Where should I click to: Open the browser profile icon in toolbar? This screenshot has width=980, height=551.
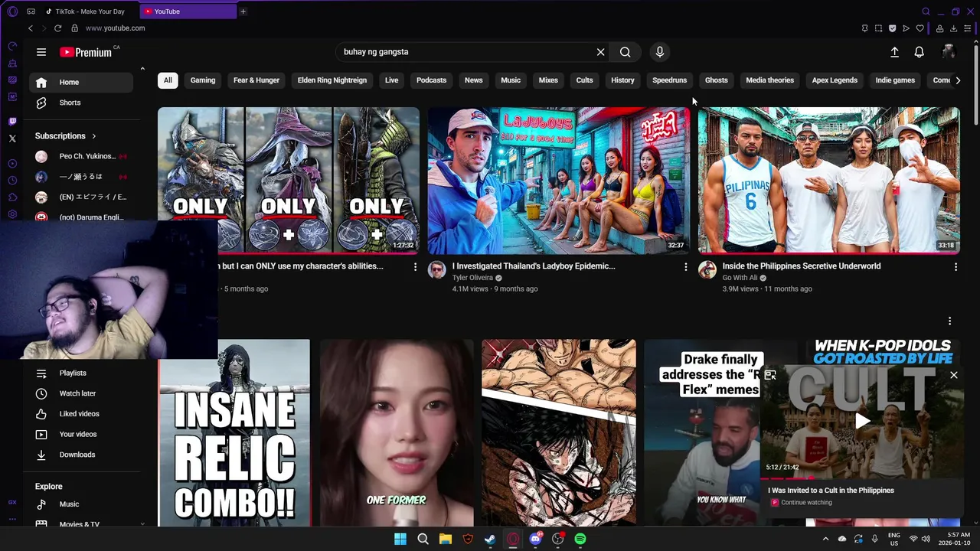coord(939,28)
